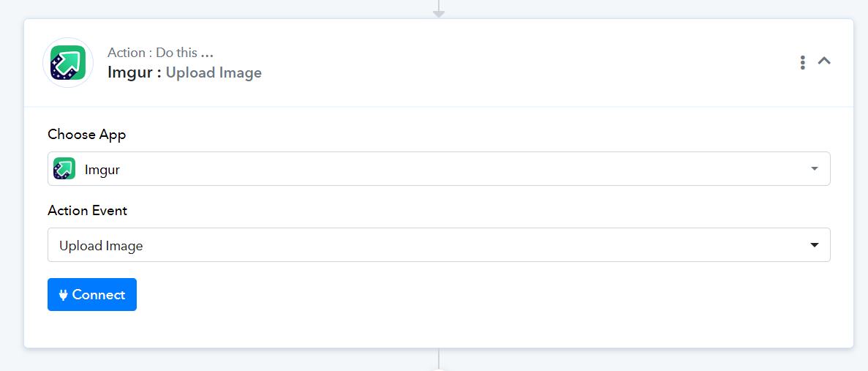Viewport: 868px width, 371px height.
Task: Open the three-dot options menu
Action: coord(802,62)
